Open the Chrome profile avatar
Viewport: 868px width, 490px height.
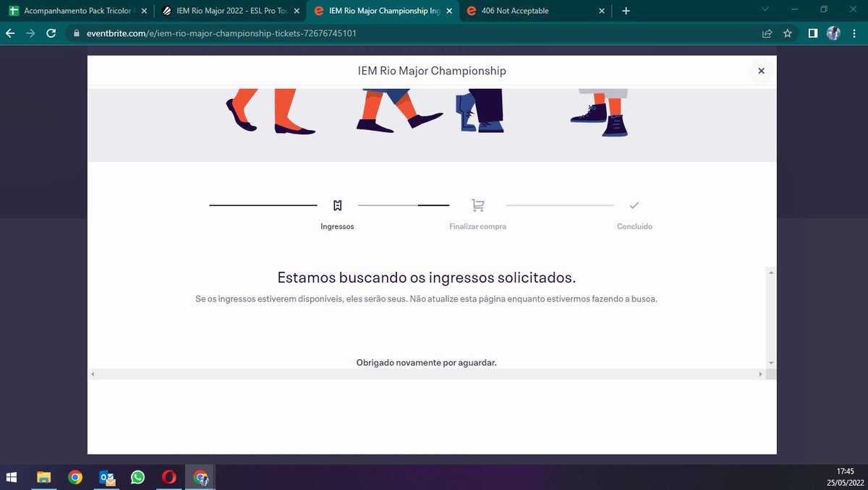[x=833, y=33]
